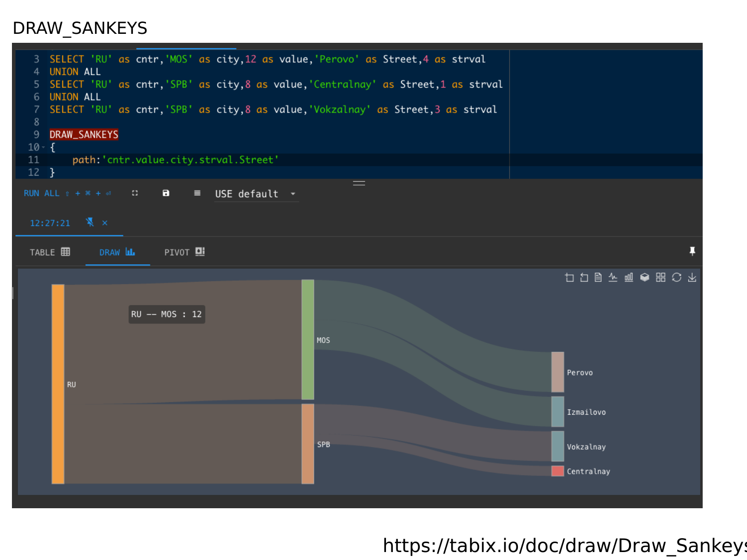Open the chart data view icon
The image size is (747, 560).
click(598, 277)
